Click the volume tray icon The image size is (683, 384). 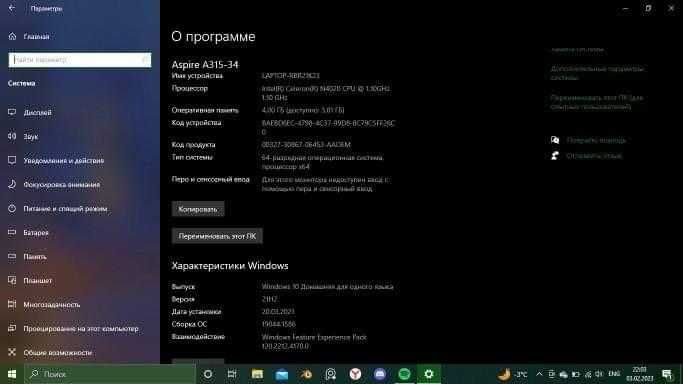click(x=599, y=374)
